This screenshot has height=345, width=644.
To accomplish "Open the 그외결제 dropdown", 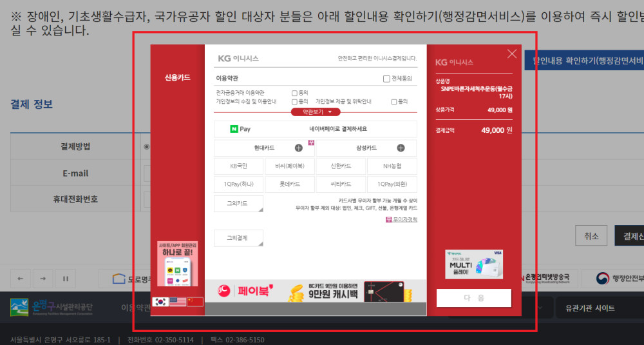I will pos(239,238).
